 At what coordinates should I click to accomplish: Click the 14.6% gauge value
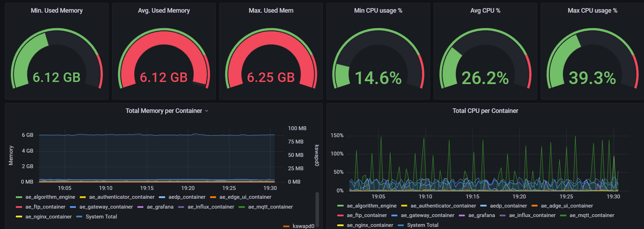[x=378, y=78]
